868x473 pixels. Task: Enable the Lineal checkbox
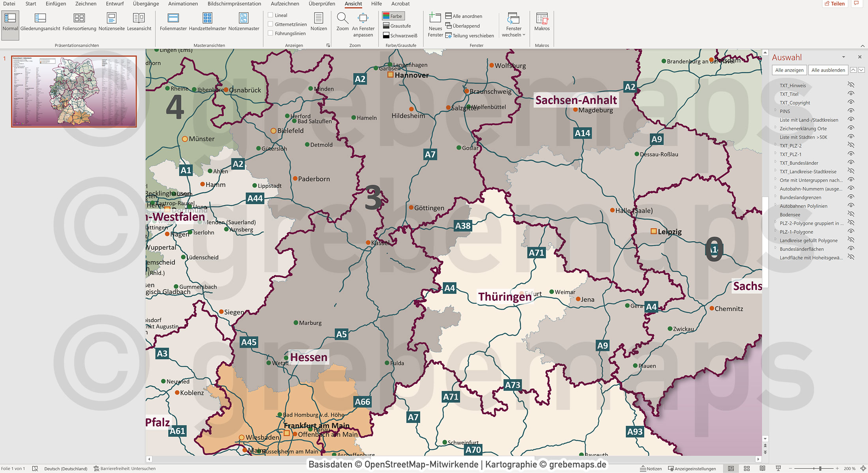(271, 15)
